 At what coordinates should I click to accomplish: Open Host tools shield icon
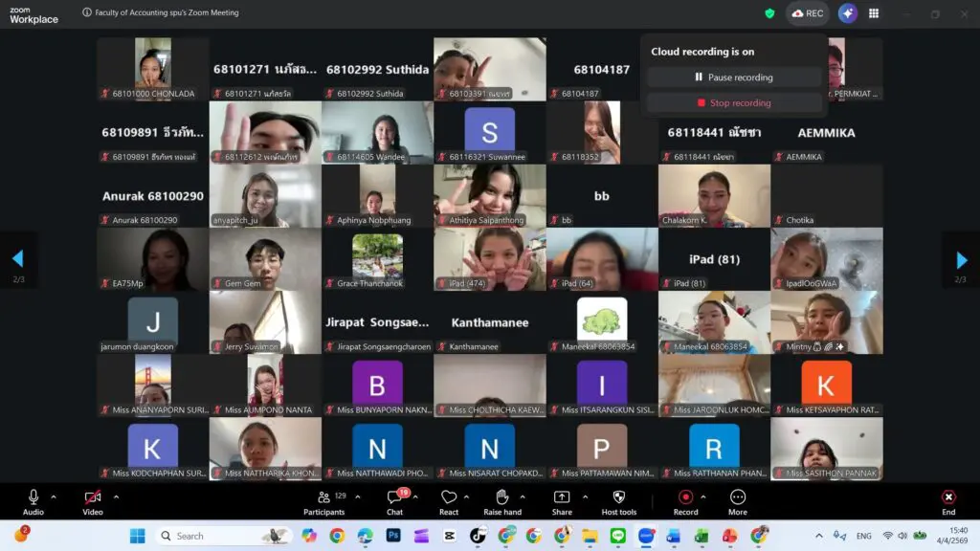tap(618, 497)
